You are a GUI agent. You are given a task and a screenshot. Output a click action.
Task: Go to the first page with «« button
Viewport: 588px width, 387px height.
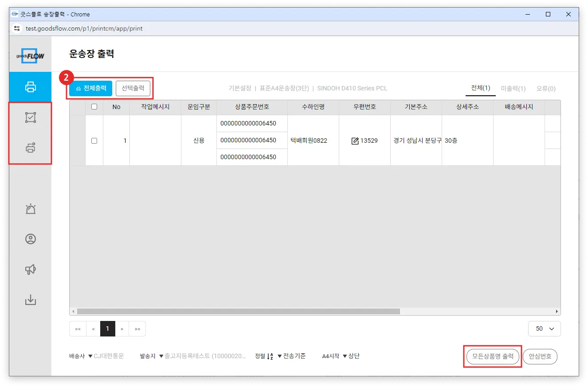pyautogui.click(x=78, y=329)
